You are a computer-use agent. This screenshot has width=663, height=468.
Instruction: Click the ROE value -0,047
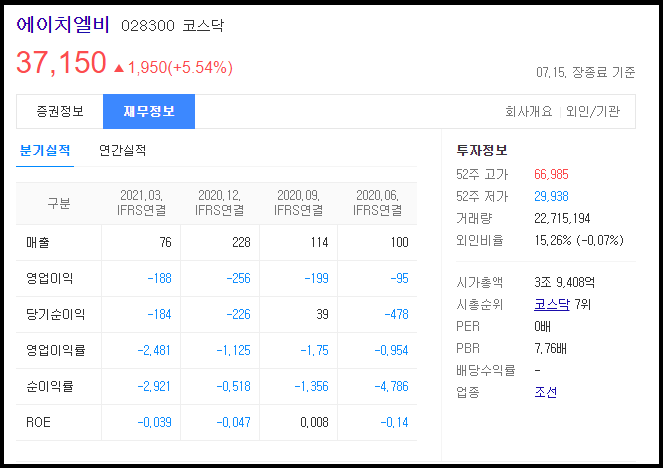(x=233, y=422)
